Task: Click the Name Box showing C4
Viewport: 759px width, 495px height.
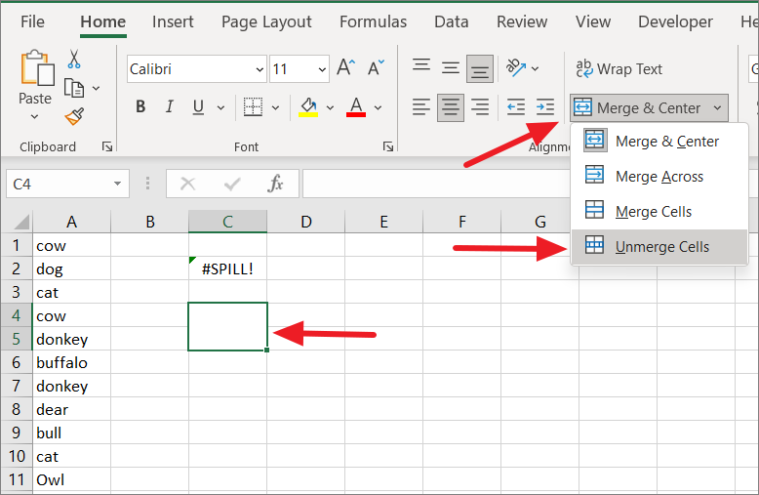Action: (68, 183)
